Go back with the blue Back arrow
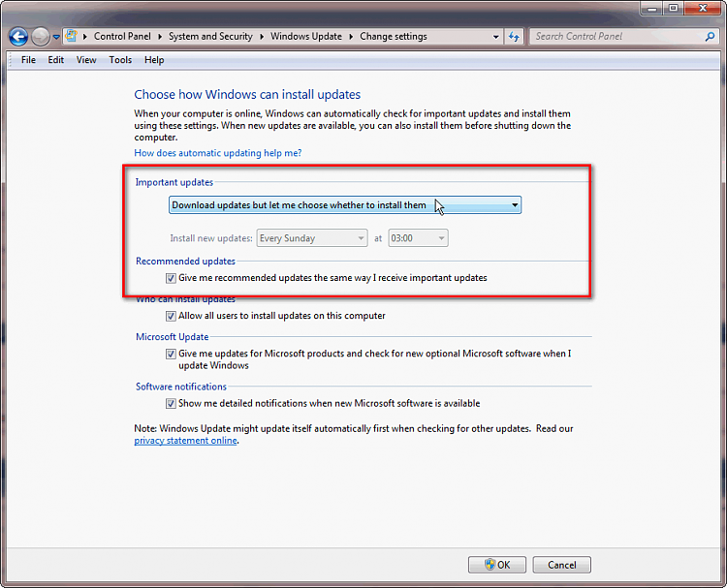Viewport: 727px width, 588px height. 18,37
